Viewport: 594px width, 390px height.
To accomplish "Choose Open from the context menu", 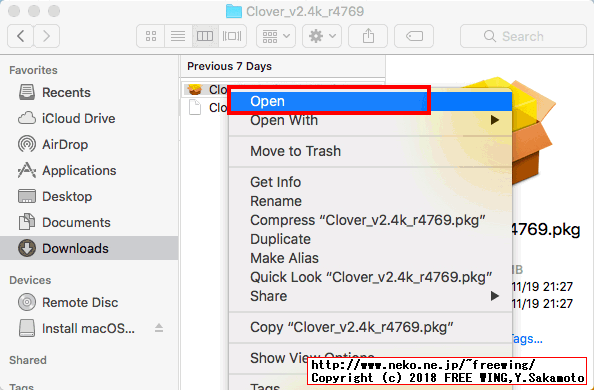I will tap(370, 101).
